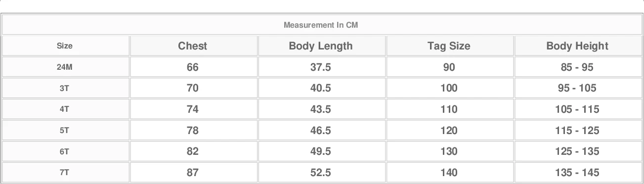Select the Size column header
Viewport: 644px width, 184px height.
point(65,46)
